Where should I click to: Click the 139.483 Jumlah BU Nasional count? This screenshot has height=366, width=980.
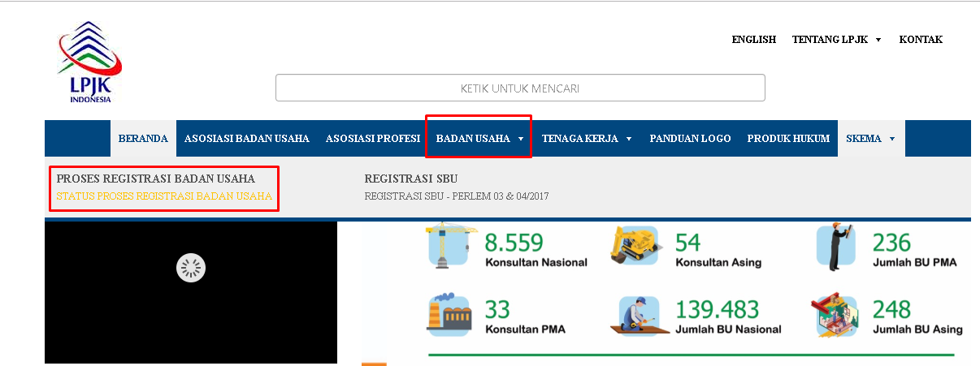click(x=718, y=309)
